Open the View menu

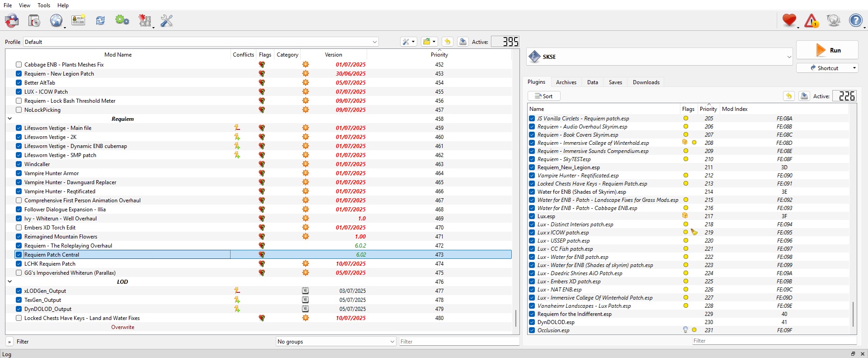click(x=24, y=5)
